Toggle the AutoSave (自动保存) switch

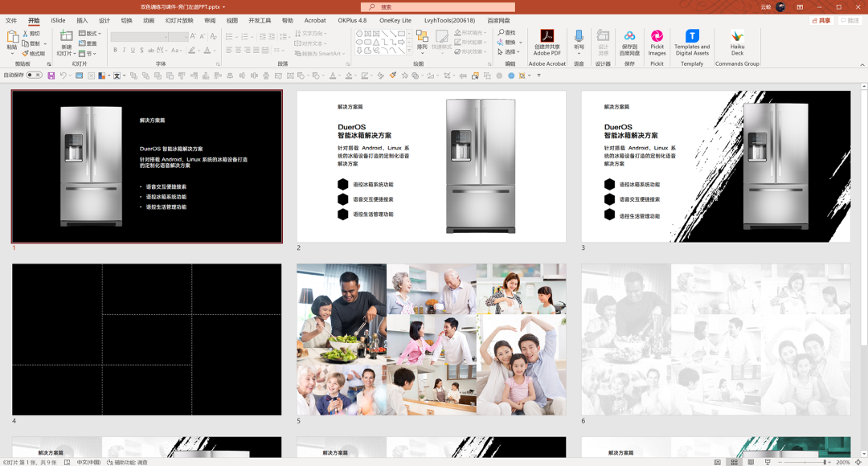coord(35,76)
